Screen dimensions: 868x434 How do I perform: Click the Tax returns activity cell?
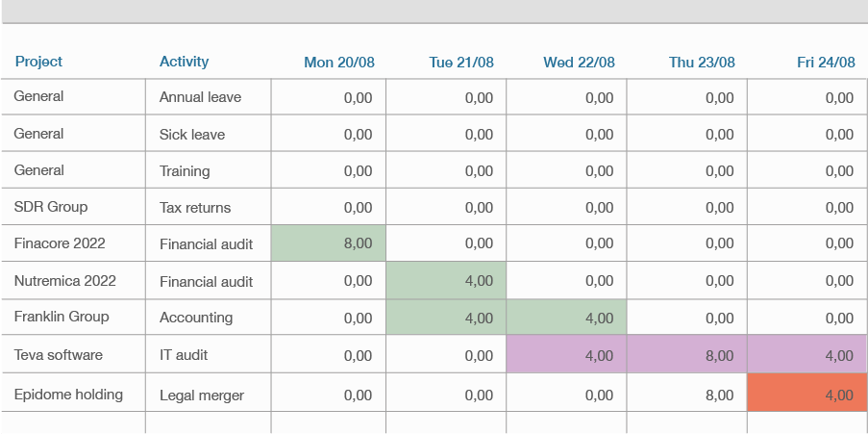pyautogui.click(x=209, y=207)
